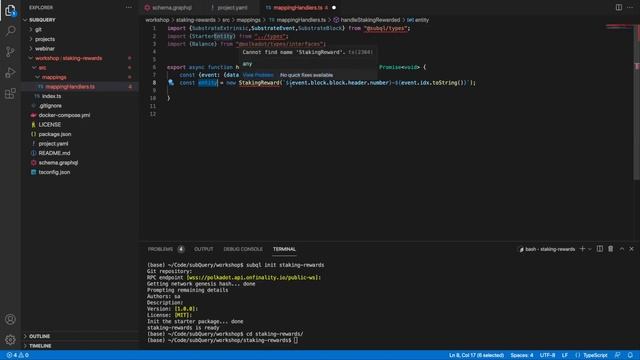Open the Search view in activity bar

click(x=10, y=31)
